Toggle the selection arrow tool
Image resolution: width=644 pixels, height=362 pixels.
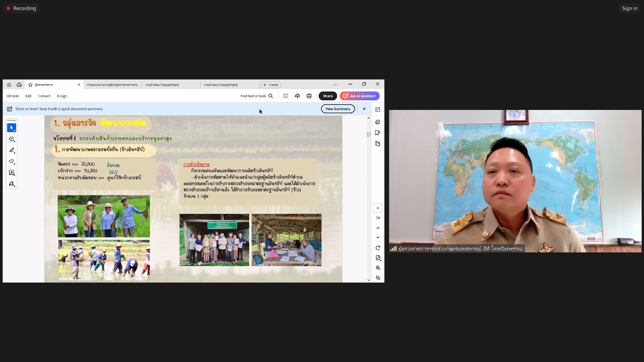[12, 127]
